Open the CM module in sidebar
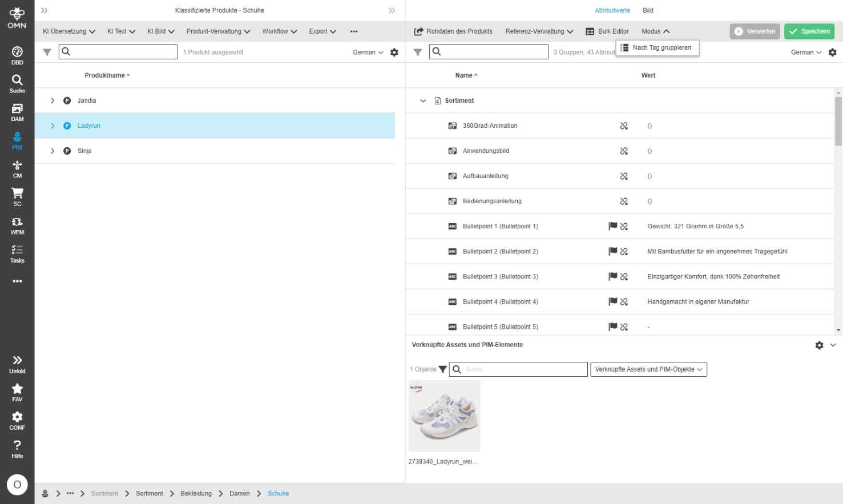 tap(17, 169)
